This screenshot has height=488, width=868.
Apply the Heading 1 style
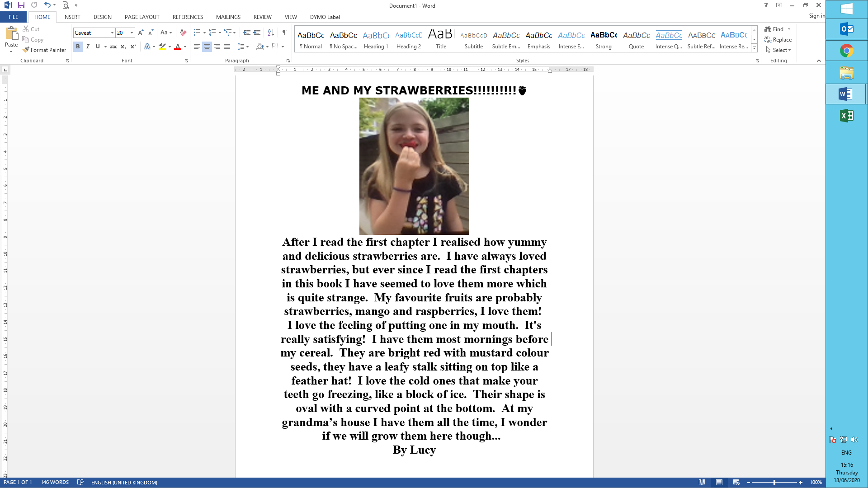pos(376,40)
